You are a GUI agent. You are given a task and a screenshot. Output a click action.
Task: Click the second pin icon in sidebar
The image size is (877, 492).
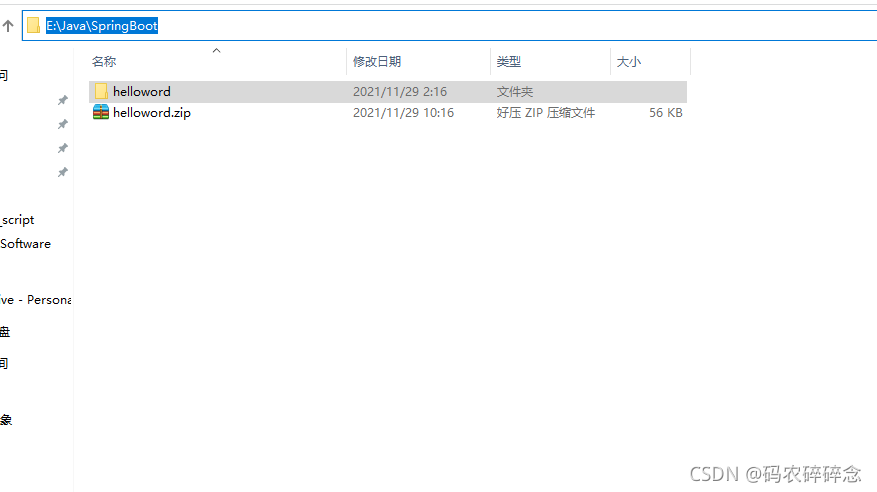coord(63,124)
